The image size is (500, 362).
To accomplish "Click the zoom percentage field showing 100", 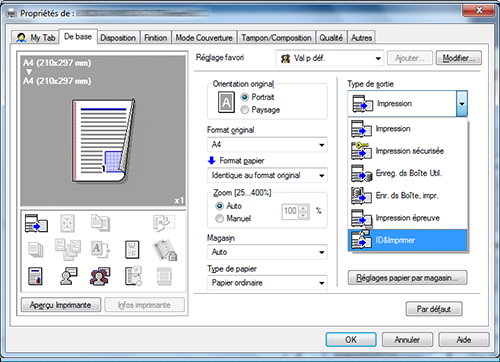I will coord(290,211).
